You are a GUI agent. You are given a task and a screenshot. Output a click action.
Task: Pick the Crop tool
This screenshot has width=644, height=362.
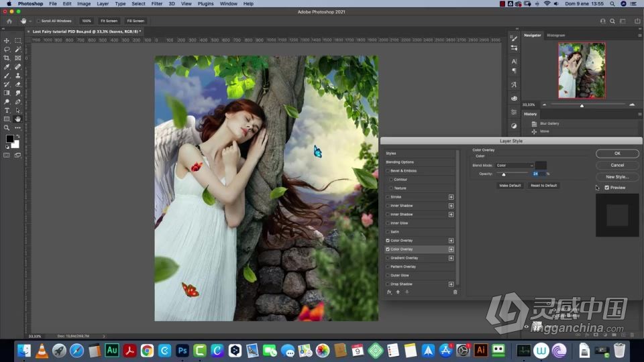(7, 58)
